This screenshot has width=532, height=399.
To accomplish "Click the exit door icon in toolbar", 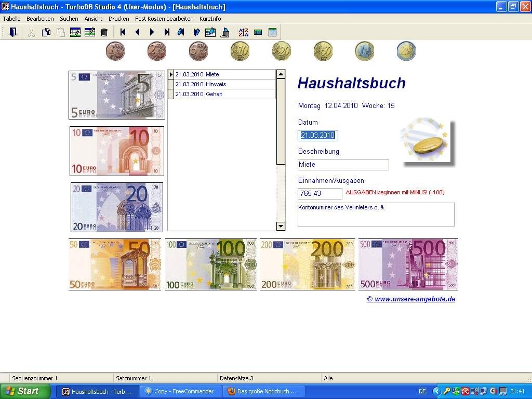I will (x=12, y=32).
